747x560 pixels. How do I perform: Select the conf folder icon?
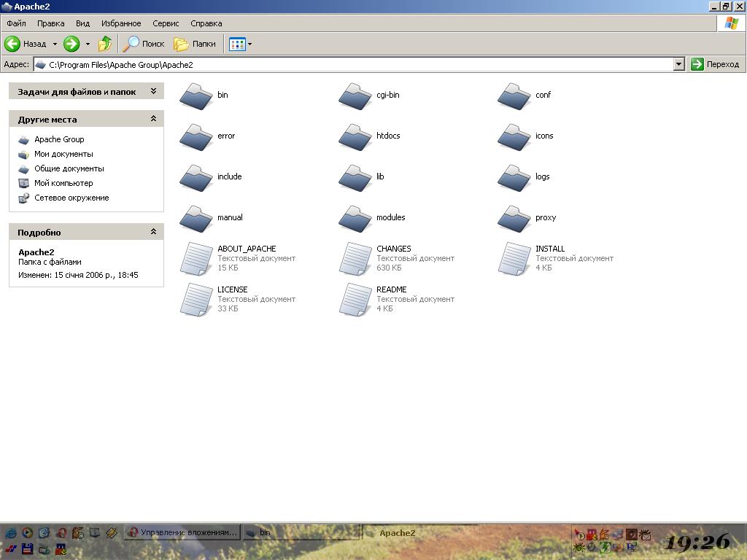pos(514,96)
